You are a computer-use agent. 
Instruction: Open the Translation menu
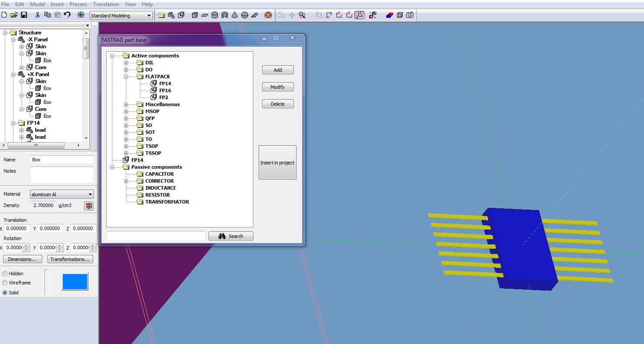click(106, 4)
